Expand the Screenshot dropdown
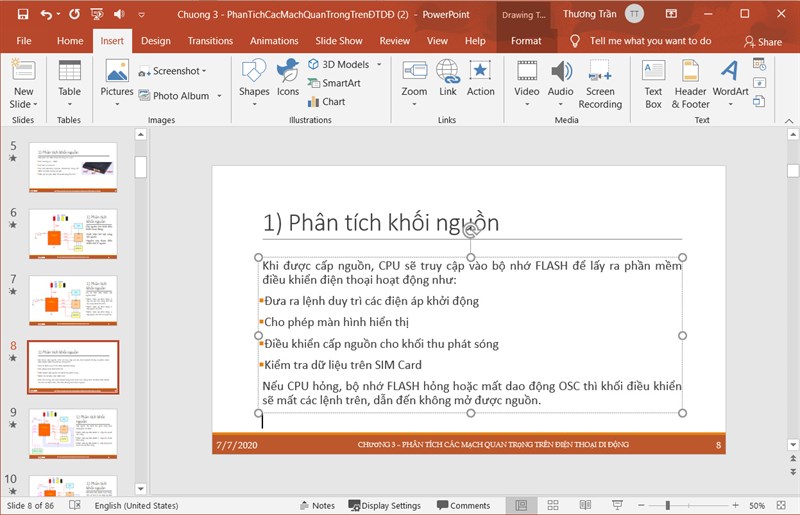Viewport: 800px width, 515px height. click(204, 71)
